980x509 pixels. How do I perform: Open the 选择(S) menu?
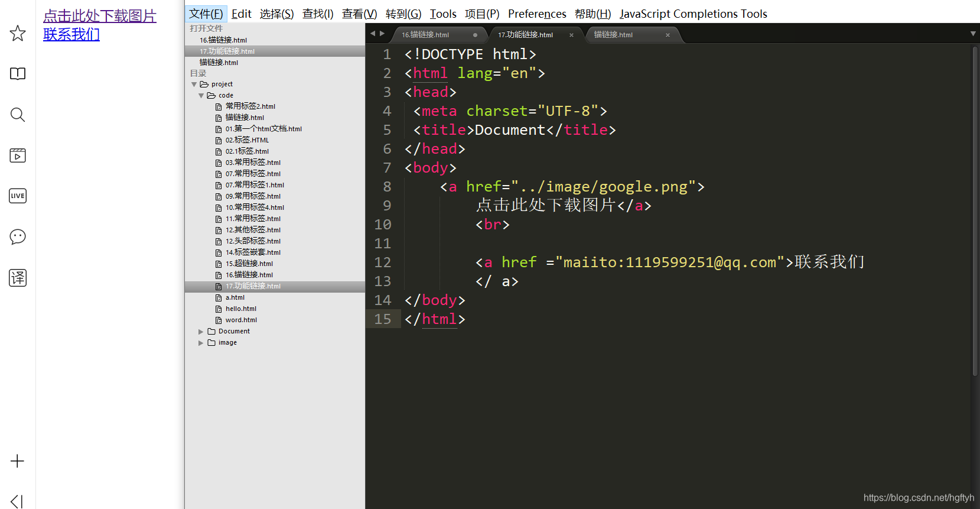pyautogui.click(x=276, y=14)
